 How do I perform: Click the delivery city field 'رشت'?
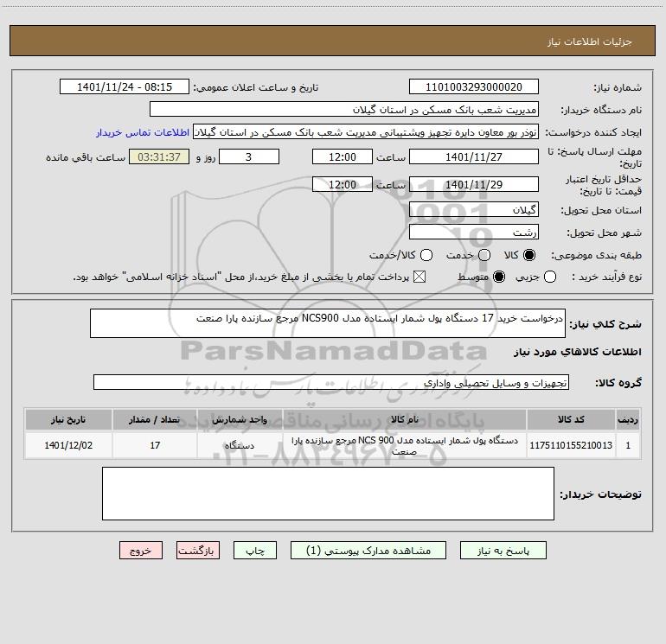[474, 232]
